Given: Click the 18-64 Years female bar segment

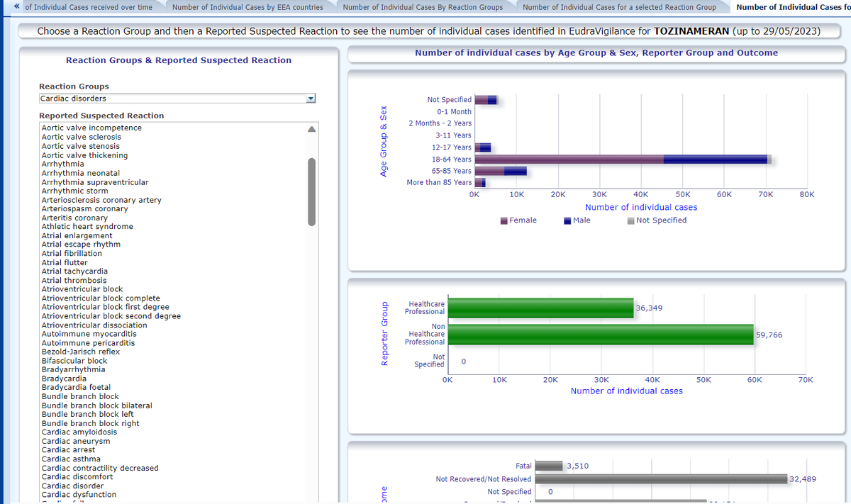Looking at the screenshot, I should [x=569, y=159].
